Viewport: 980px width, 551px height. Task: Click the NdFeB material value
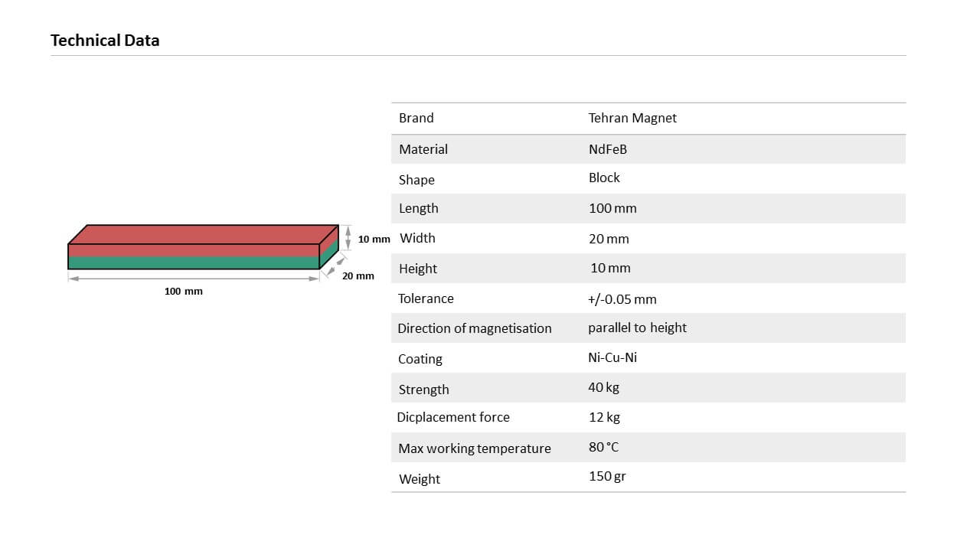608,149
